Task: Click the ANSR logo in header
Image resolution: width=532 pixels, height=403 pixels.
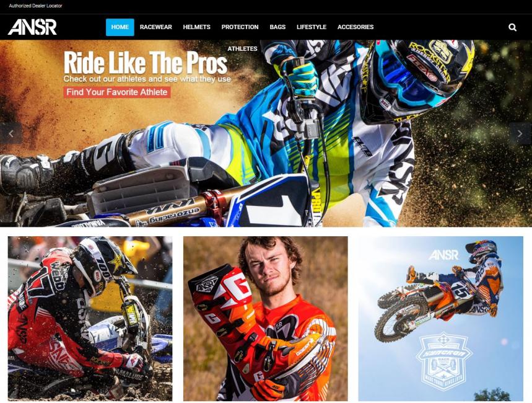Action: click(32, 27)
